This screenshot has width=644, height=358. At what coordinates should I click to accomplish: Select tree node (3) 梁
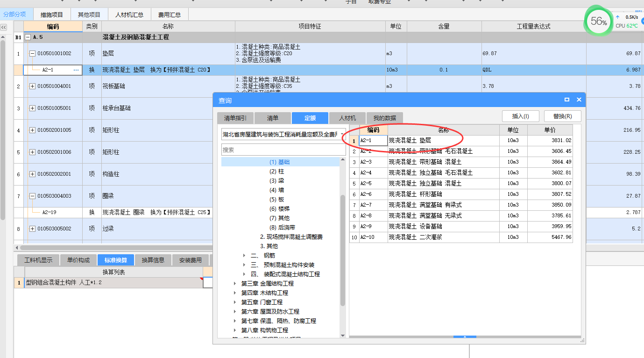pyautogui.click(x=276, y=181)
